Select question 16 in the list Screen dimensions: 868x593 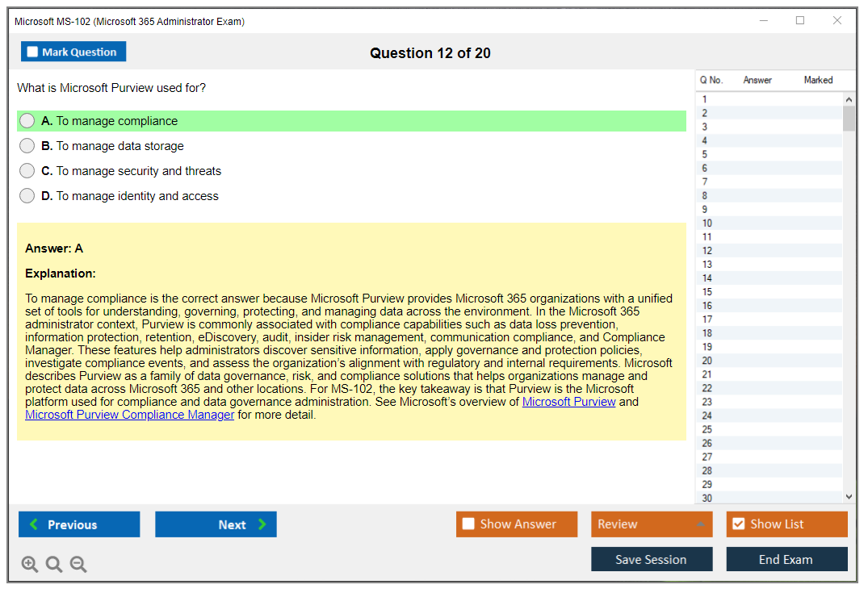point(769,306)
